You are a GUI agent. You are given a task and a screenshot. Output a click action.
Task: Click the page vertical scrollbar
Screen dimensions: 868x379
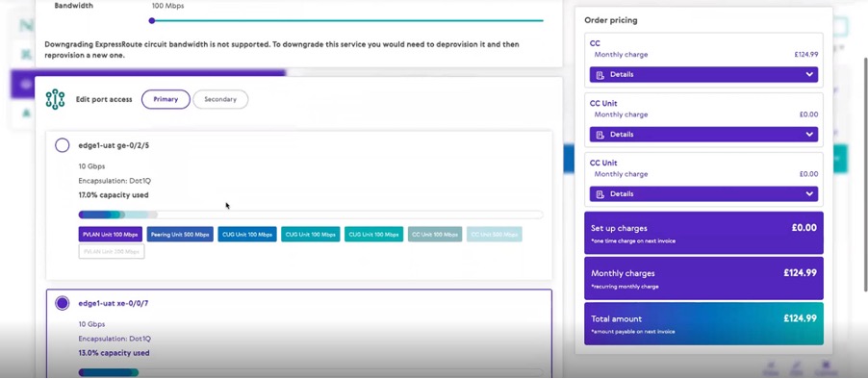(865, 174)
